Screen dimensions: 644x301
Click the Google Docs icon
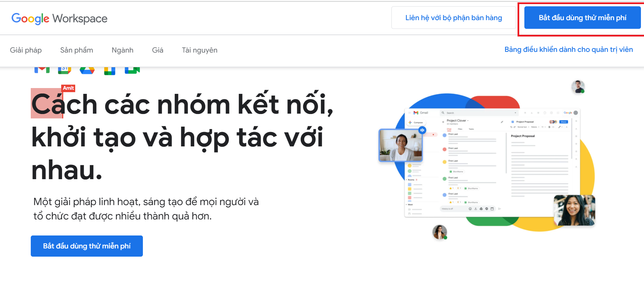coord(109,71)
